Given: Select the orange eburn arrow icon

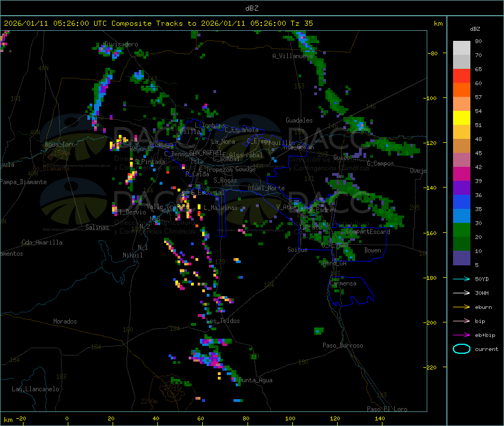Looking at the screenshot, I should point(461,307).
